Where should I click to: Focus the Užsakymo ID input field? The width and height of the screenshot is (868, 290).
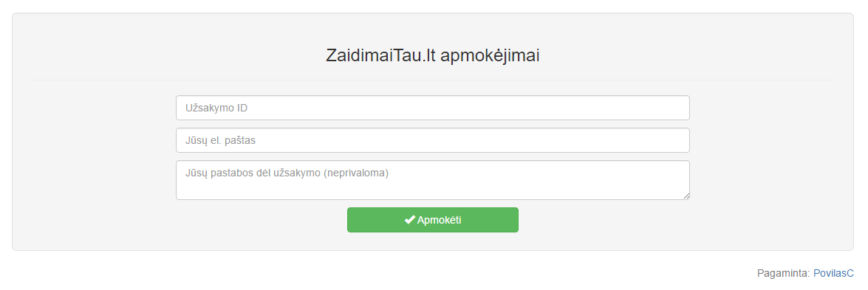point(432,108)
